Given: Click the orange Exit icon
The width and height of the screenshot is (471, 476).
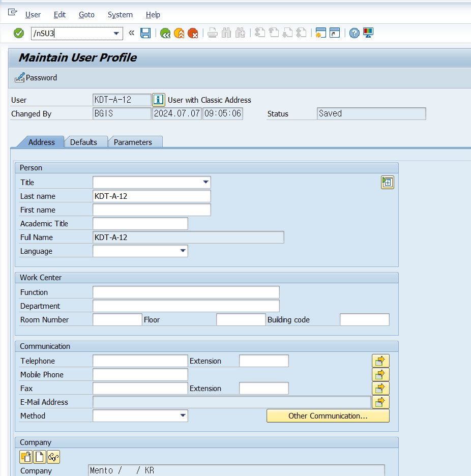Looking at the screenshot, I should (x=179, y=33).
